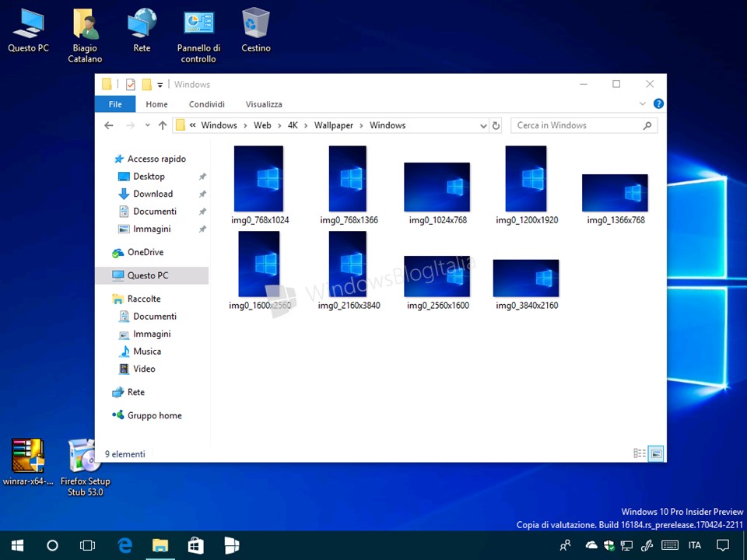Open touch keyboard tray icon
Viewport: 747px width, 560px height.
670,545
